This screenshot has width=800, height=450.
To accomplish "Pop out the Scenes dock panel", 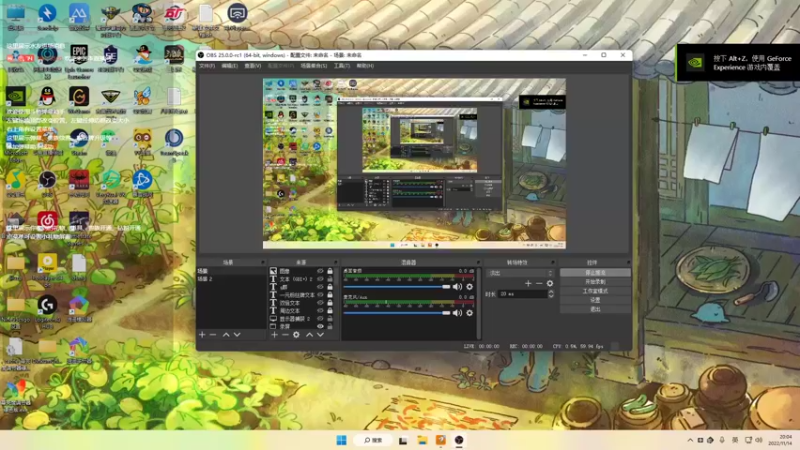I will point(263,262).
